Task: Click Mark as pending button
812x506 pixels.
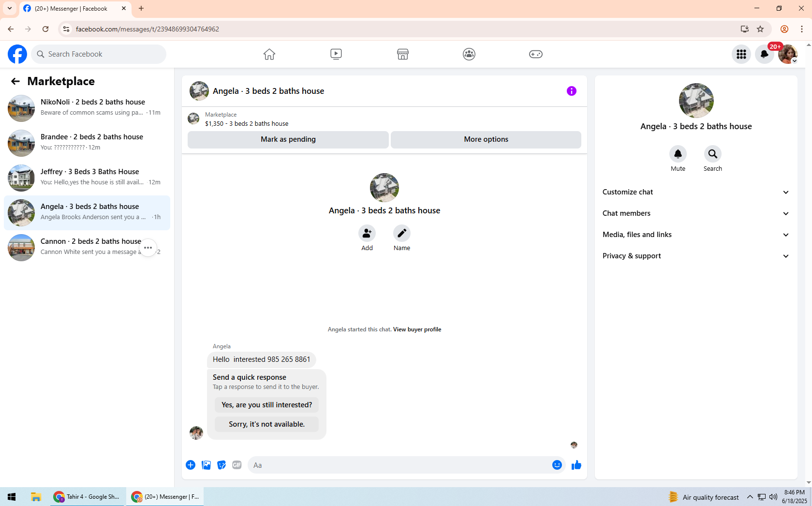Action: coord(288,139)
